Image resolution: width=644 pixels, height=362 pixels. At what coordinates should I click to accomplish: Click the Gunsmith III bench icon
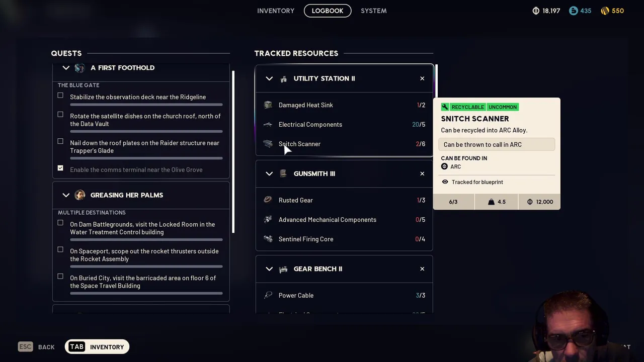pos(283,173)
